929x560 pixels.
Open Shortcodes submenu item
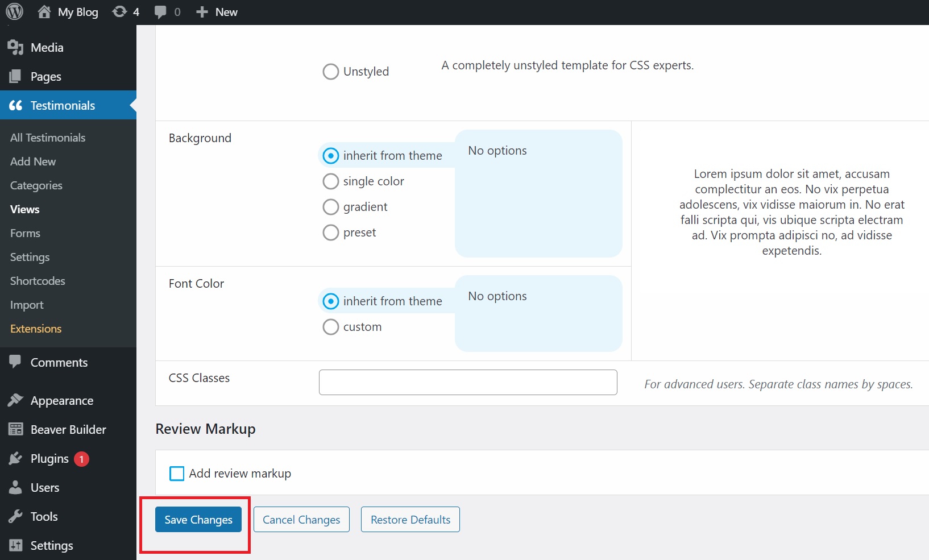coord(38,281)
